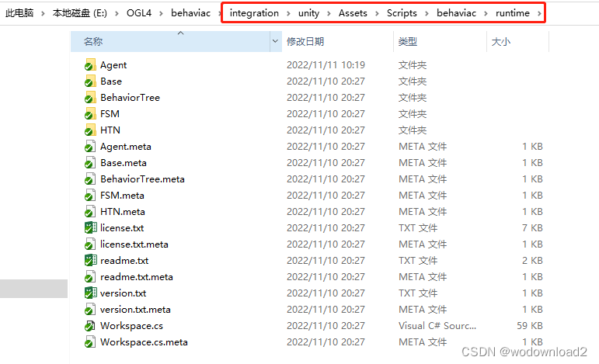This screenshot has width=599, height=364.
Task: Click the license.txt file icon
Action: point(90,227)
